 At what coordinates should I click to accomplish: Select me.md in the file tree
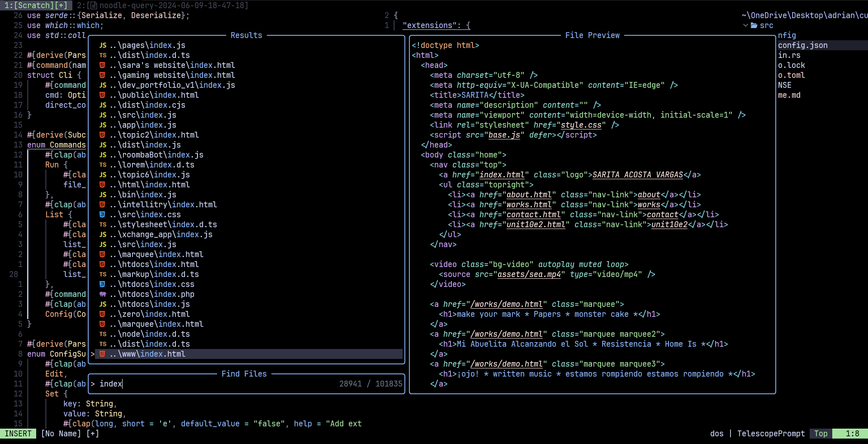point(789,95)
